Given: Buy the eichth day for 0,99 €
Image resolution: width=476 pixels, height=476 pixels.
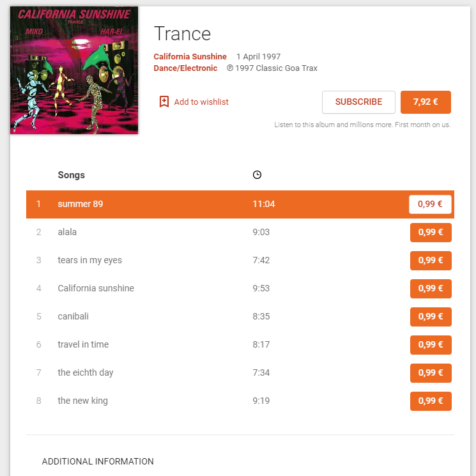Looking at the screenshot, I should click(431, 373).
